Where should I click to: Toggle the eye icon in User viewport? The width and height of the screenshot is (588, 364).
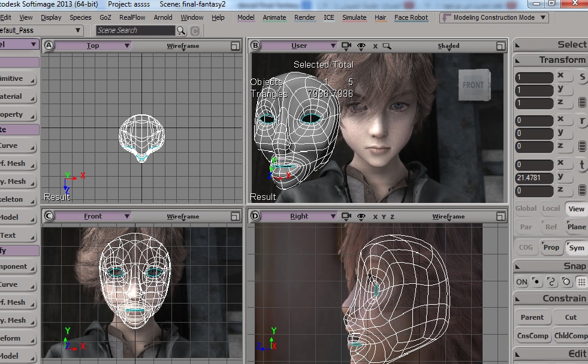pos(361,46)
